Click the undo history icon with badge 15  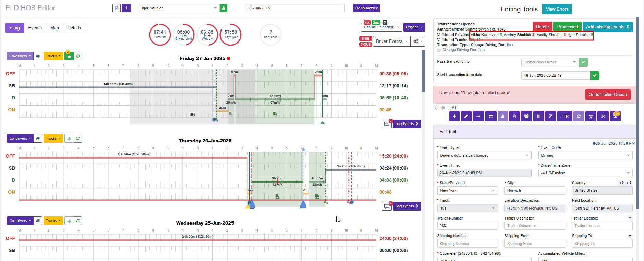click(615, 116)
